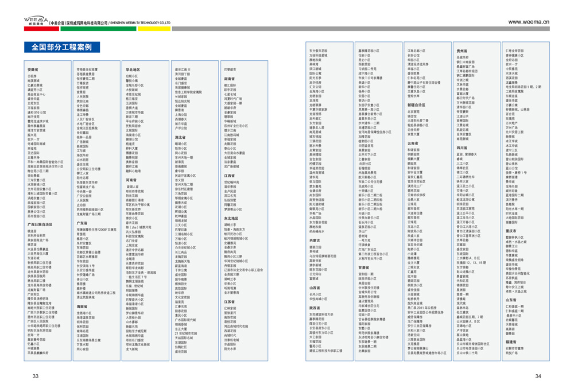Click the 甘肃省 heading
Screen dimensions: 574x392
pyautogui.click(x=364, y=267)
